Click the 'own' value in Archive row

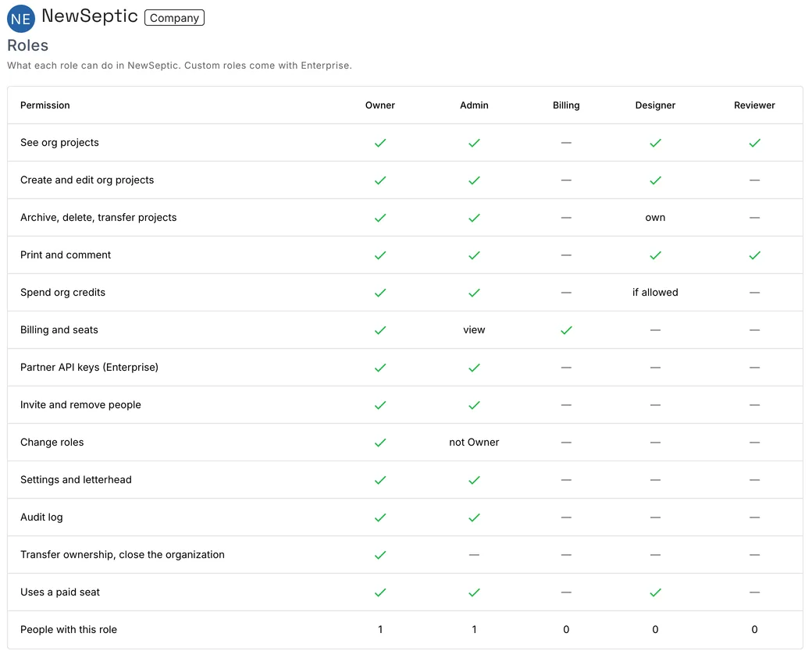(655, 218)
